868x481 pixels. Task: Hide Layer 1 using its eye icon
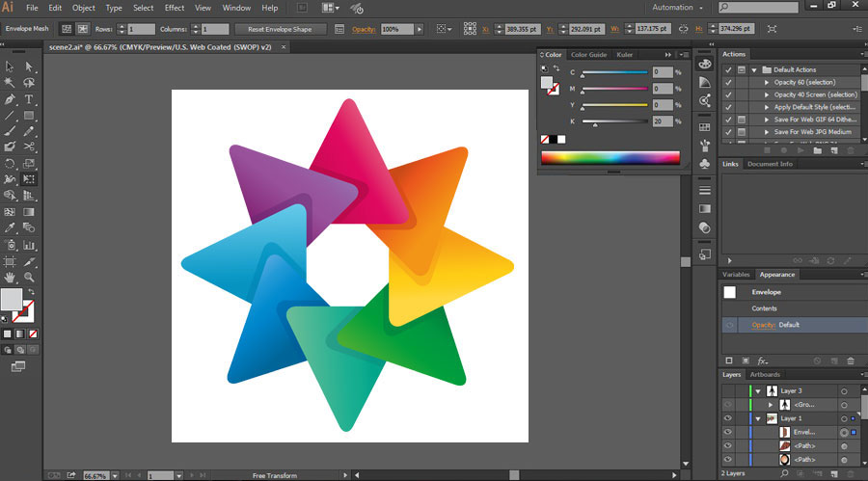tap(728, 418)
